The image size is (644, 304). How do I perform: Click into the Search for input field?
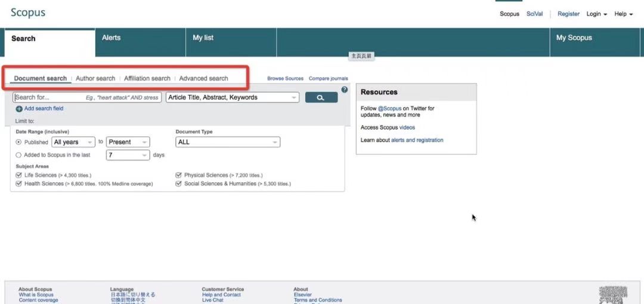[x=87, y=97]
